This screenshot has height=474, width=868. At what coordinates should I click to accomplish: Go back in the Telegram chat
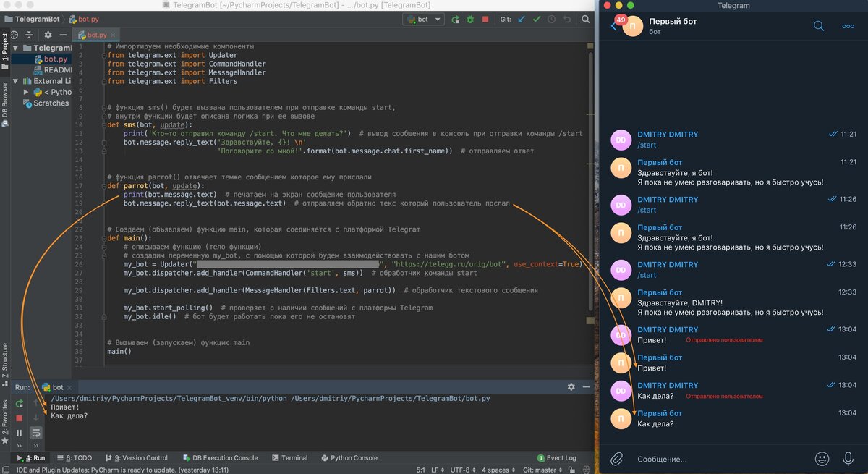click(614, 26)
